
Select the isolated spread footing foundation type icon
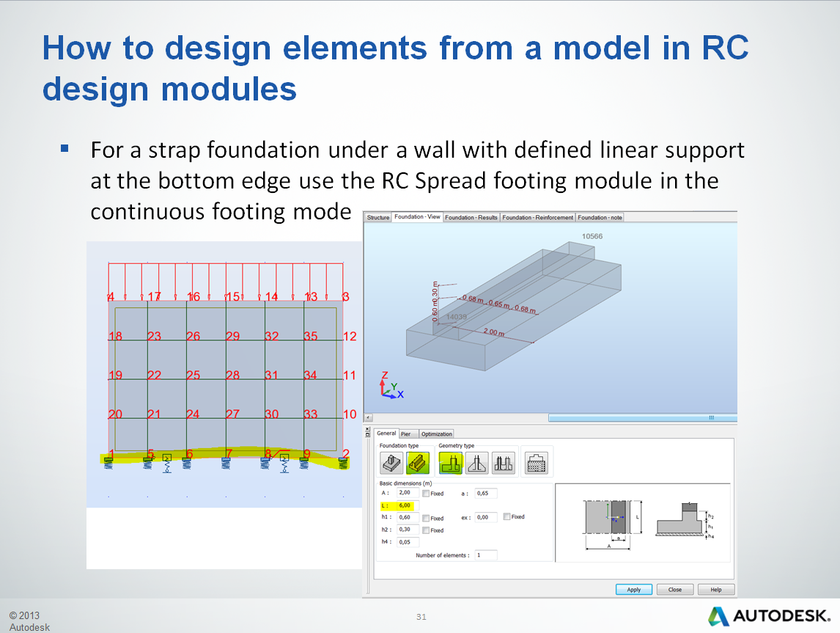(x=391, y=462)
